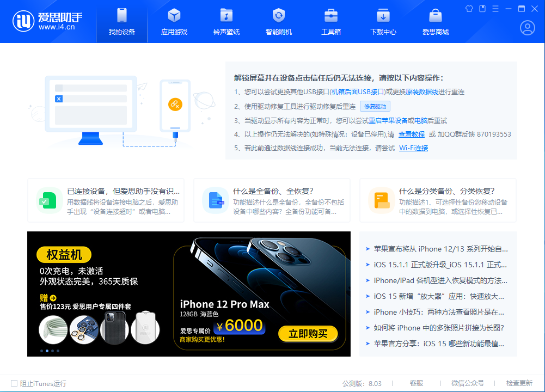Click the Wi-Fi连接 link
This screenshot has width=545, height=392.
(x=414, y=148)
